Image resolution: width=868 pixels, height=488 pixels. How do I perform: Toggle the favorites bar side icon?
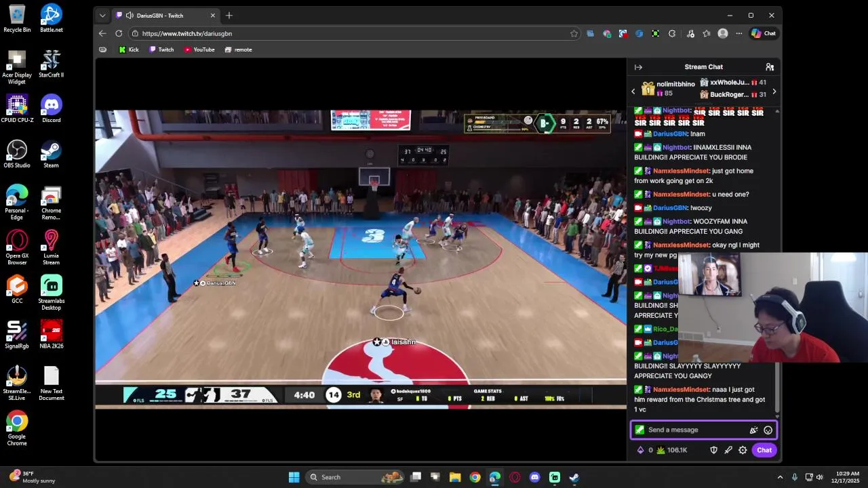102,49
